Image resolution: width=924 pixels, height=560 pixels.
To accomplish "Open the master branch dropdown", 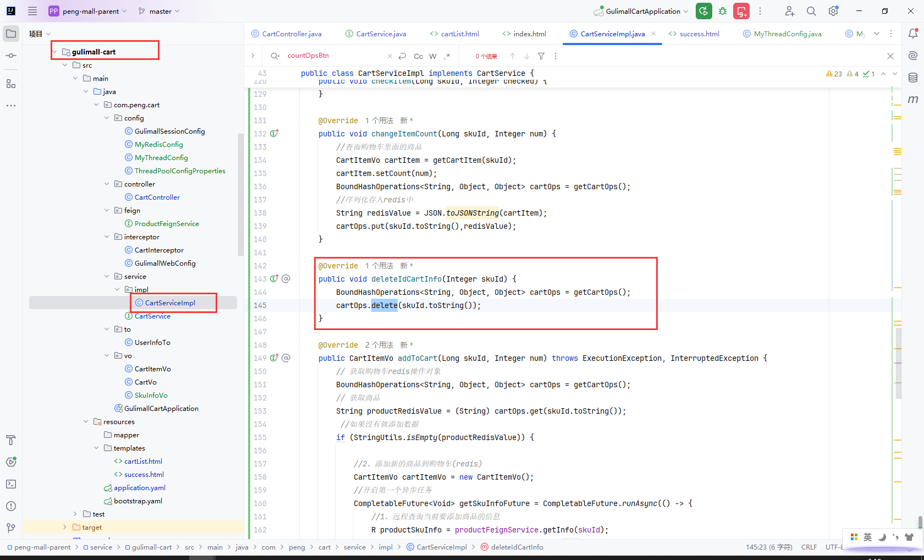I will (159, 11).
